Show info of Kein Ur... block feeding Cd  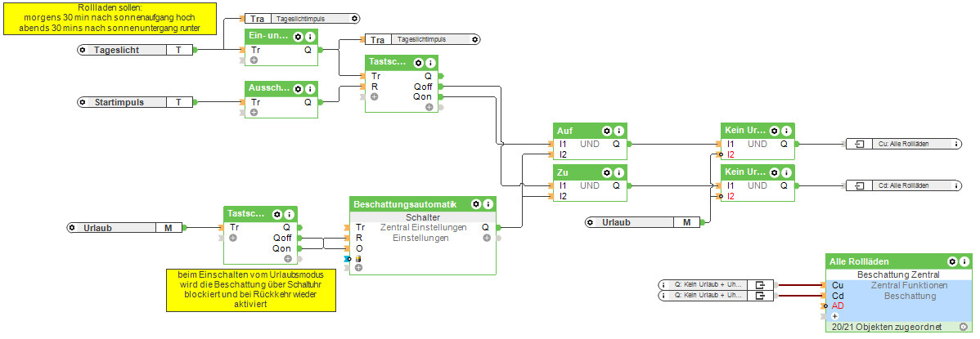(785, 172)
